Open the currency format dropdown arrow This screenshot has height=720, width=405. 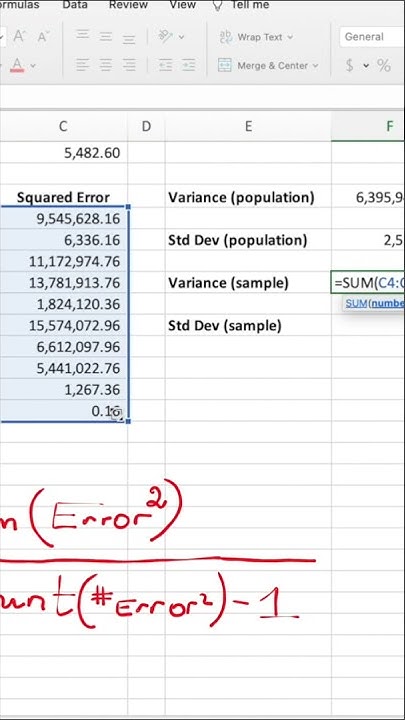point(366,66)
